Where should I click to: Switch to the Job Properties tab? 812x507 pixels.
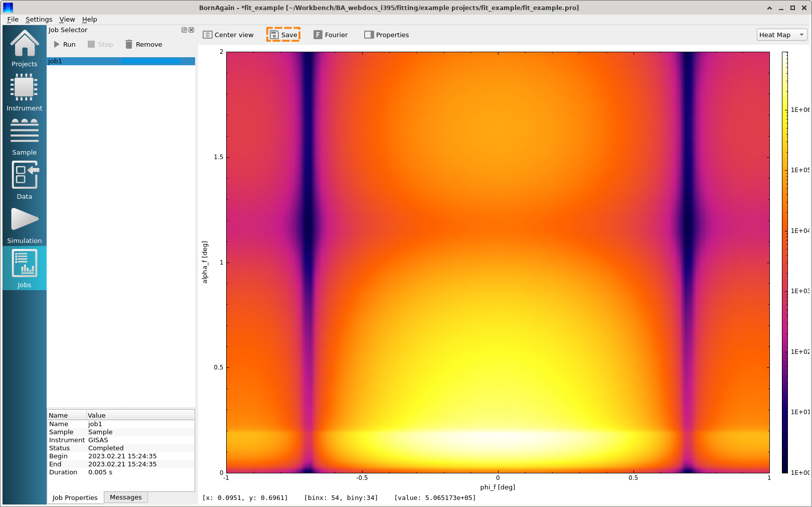pos(75,497)
